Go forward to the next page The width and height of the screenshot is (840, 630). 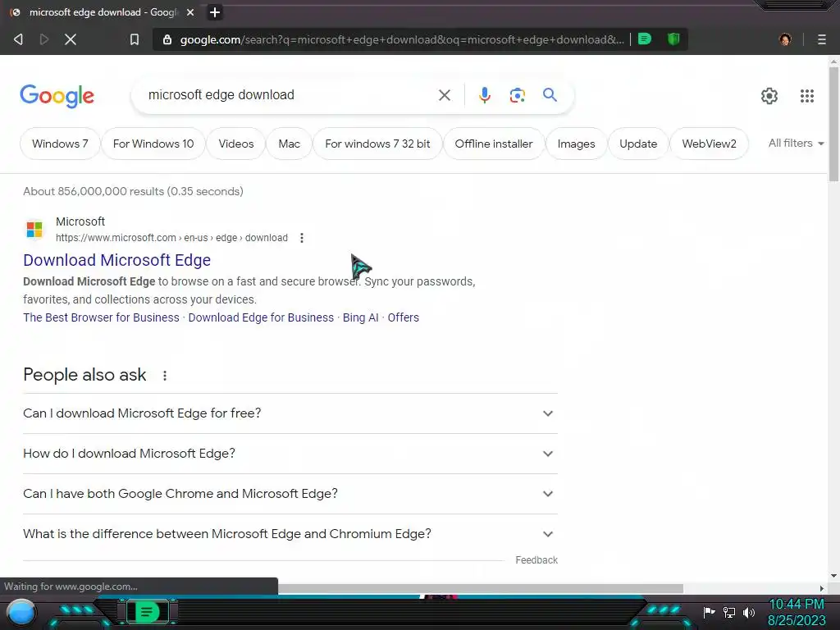pyautogui.click(x=44, y=39)
